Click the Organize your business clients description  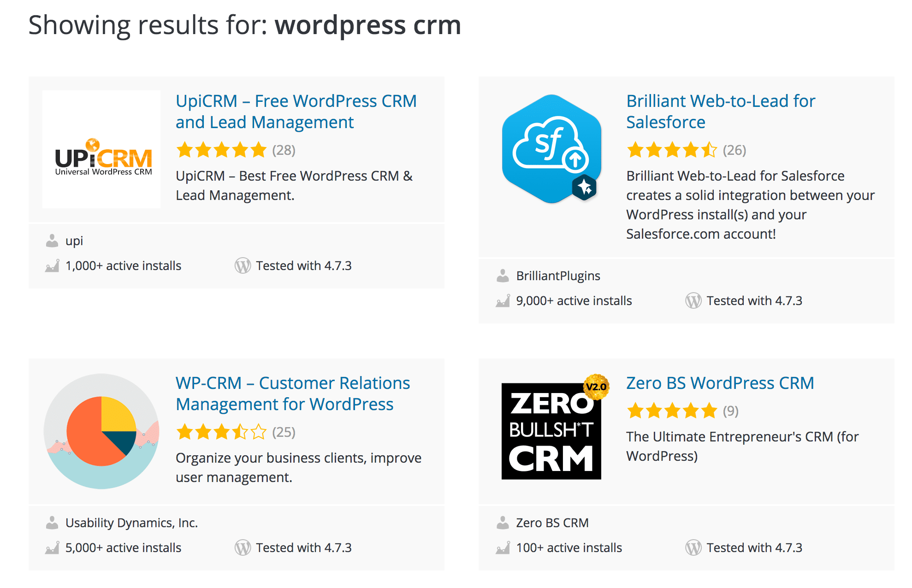[x=298, y=468]
